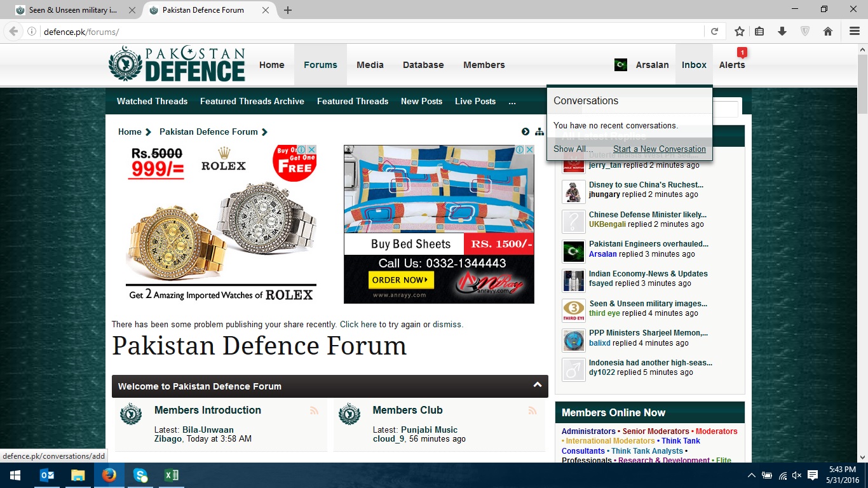Open the Inbox menu
The height and width of the screenshot is (488, 868).
point(694,65)
